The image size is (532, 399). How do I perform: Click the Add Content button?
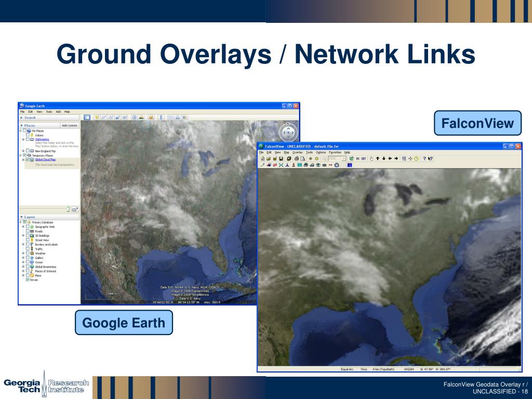70,126
